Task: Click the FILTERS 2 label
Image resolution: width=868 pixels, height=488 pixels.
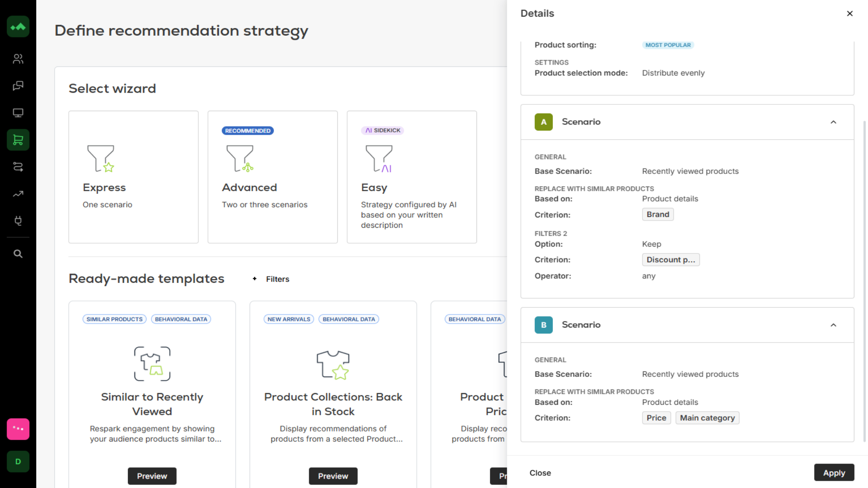Action: [551, 234]
